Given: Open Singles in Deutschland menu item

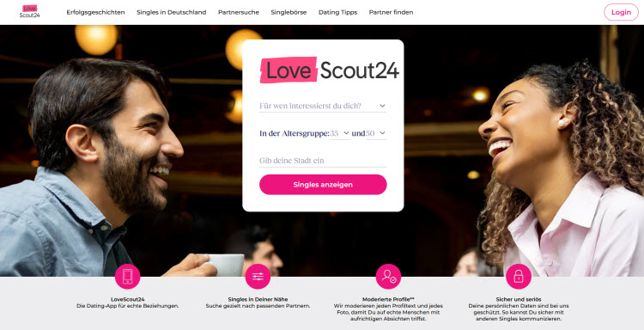Looking at the screenshot, I should tap(171, 12).
